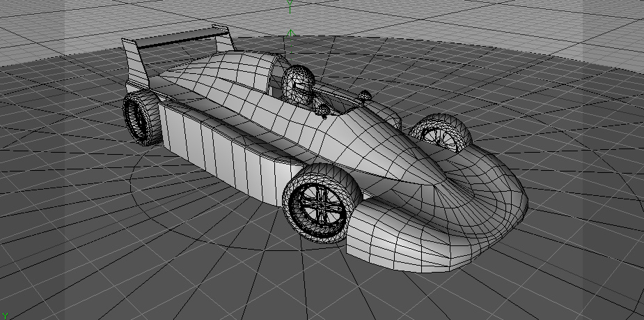The width and height of the screenshot is (644, 320).
Task: Select the near front wheel with spokes
Action: click(x=319, y=203)
